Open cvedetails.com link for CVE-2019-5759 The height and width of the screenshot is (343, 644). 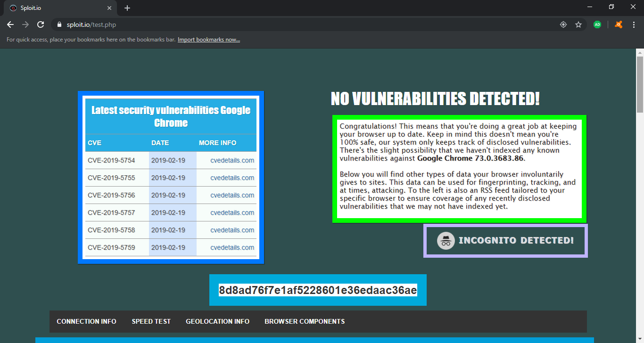(x=232, y=247)
